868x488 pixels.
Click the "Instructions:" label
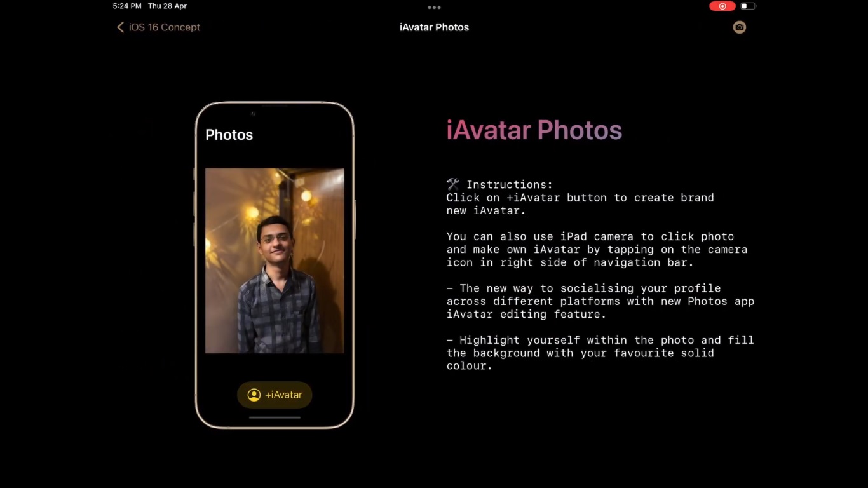[x=510, y=185]
